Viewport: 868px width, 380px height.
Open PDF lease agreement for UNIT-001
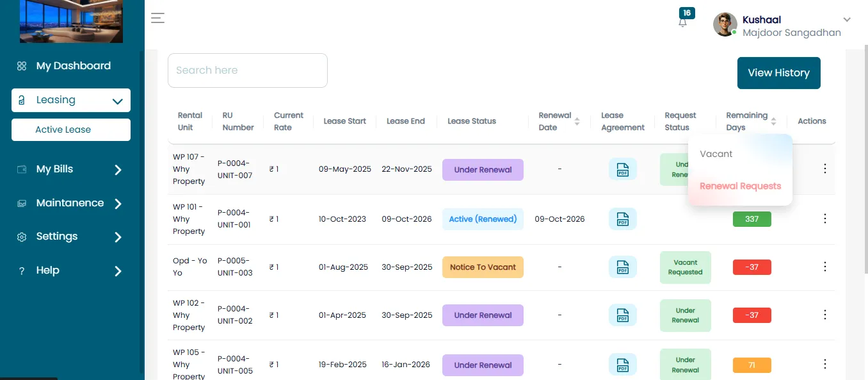[x=623, y=219]
